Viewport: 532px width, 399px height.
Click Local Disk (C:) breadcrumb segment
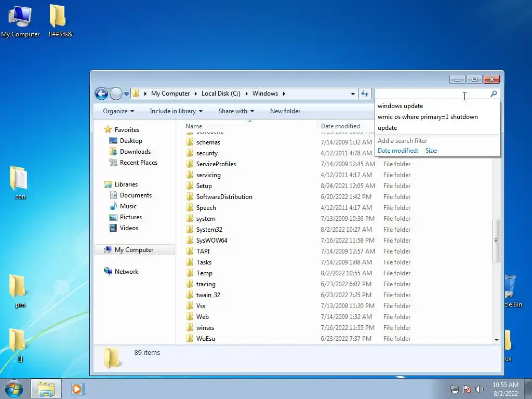[x=221, y=94]
